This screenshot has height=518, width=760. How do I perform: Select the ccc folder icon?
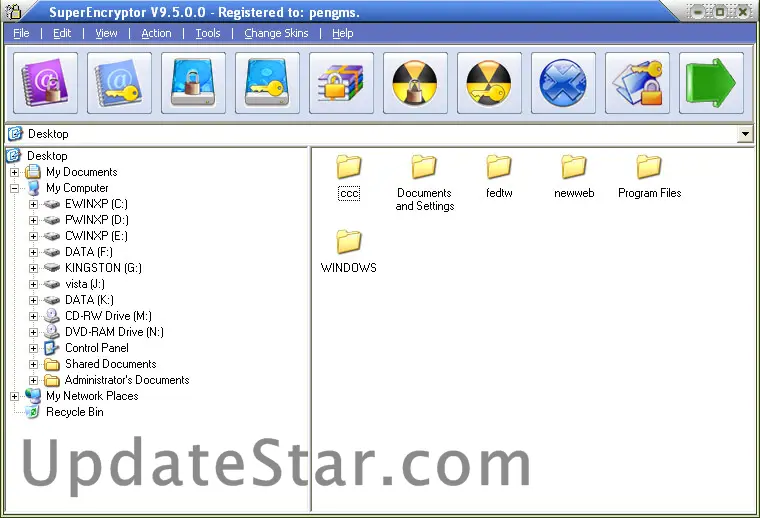349,167
